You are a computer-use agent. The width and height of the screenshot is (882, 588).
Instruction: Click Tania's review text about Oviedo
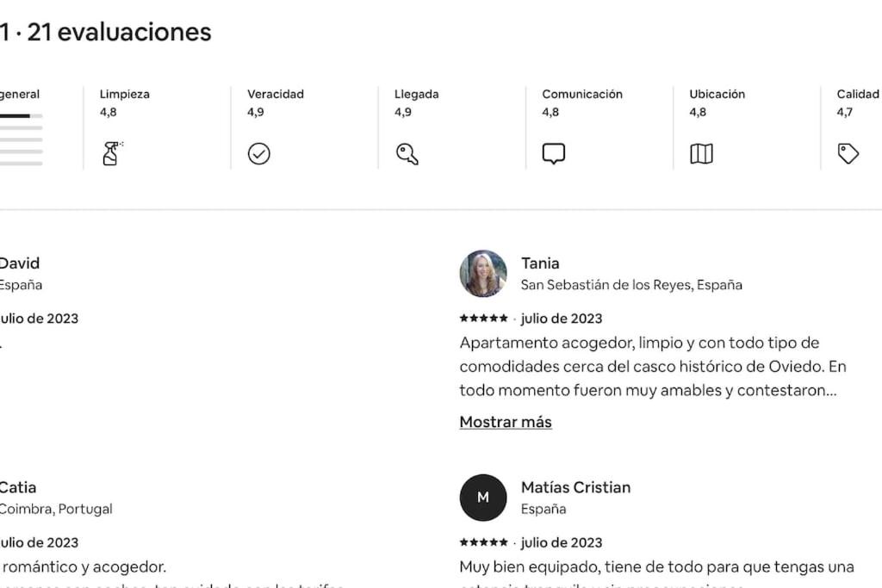pyautogui.click(x=653, y=367)
